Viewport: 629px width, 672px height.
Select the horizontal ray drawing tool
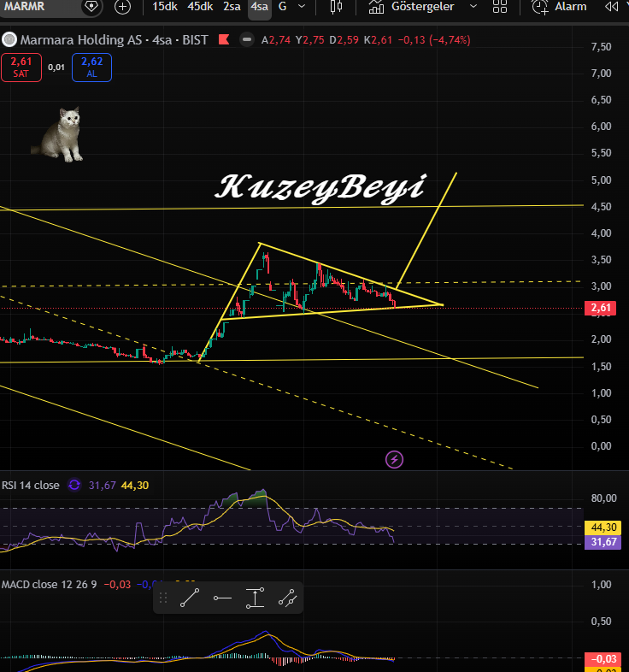tap(222, 598)
